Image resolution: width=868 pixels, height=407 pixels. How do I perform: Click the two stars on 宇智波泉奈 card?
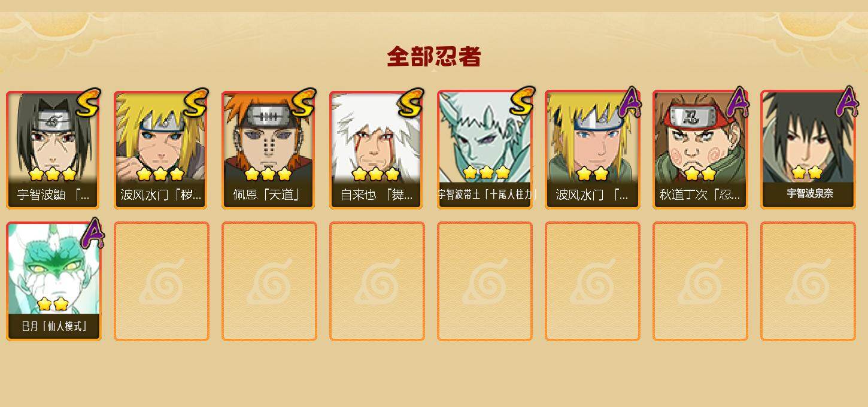coord(807,173)
